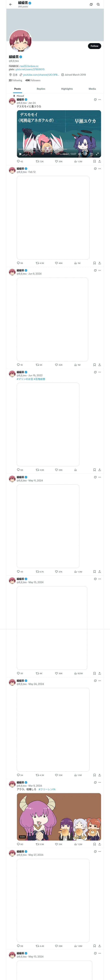Open more options on Jun 19, 2022 post

tap(100, 372)
